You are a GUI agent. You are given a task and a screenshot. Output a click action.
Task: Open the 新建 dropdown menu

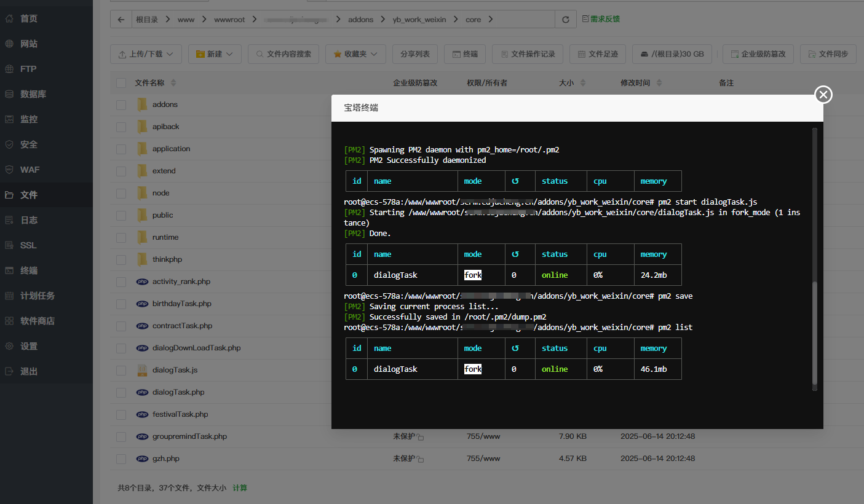214,54
